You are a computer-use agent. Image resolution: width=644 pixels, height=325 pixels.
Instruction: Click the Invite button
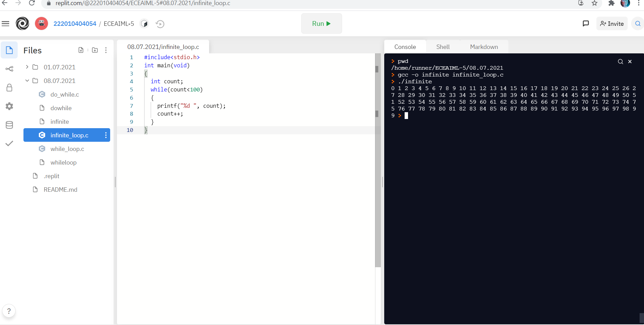(x=612, y=23)
